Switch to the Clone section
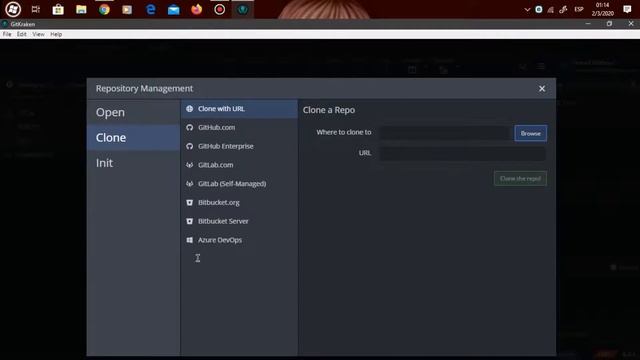 (133, 138)
